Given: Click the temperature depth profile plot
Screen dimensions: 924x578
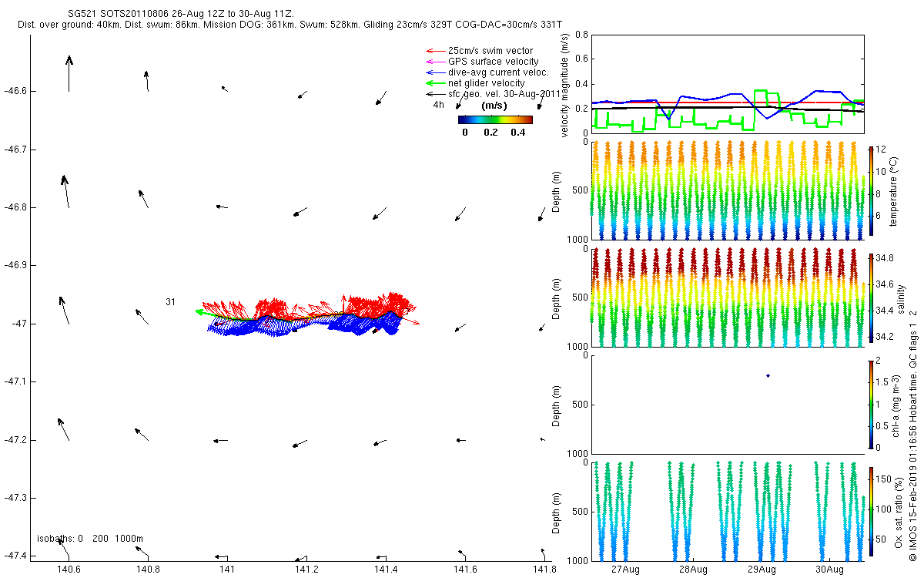Looking at the screenshot, I should click(728, 190).
